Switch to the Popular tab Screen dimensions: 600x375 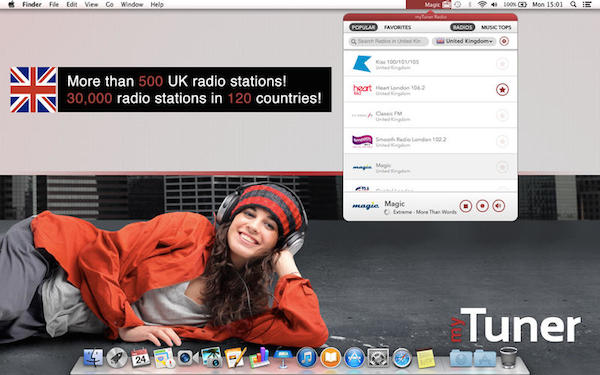pos(363,27)
